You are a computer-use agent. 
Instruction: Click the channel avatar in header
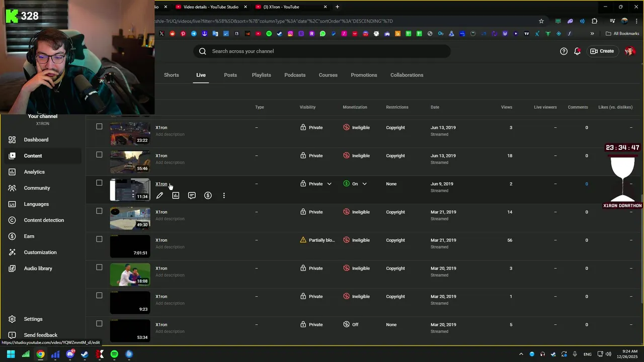coord(629,51)
